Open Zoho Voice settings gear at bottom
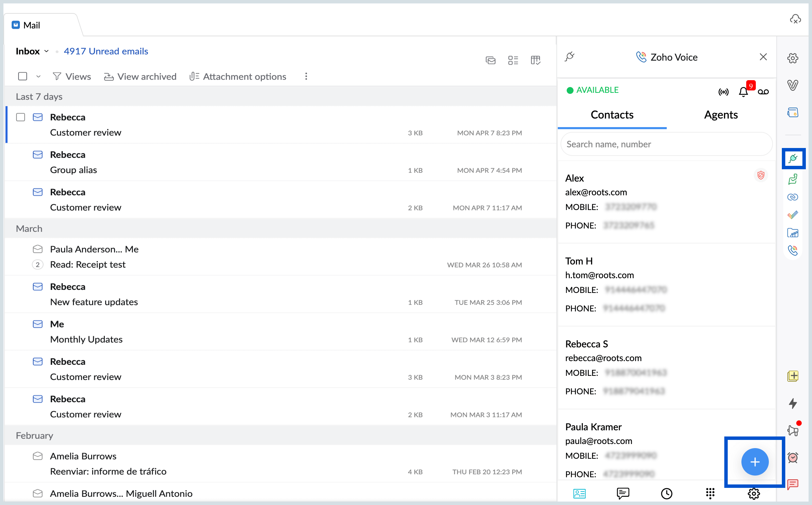The height and width of the screenshot is (505, 812). click(x=753, y=493)
